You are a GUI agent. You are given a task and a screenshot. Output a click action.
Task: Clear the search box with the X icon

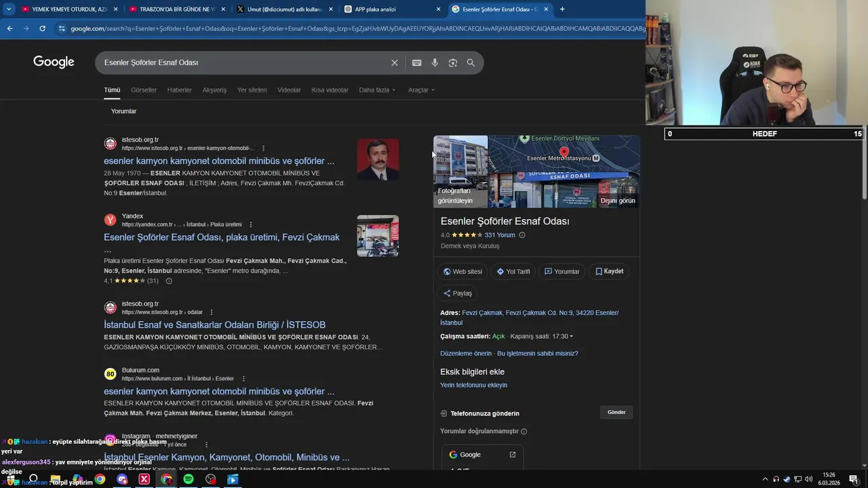click(x=395, y=63)
